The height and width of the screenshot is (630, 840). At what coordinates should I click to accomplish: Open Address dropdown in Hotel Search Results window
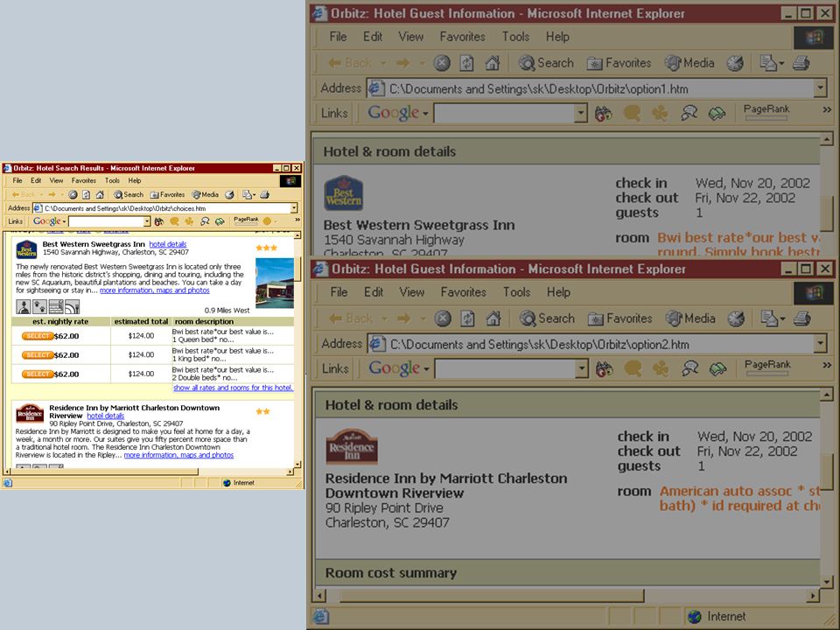tap(294, 208)
